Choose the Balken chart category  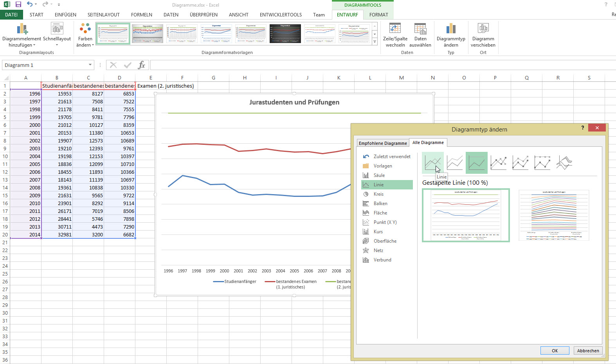[380, 204]
